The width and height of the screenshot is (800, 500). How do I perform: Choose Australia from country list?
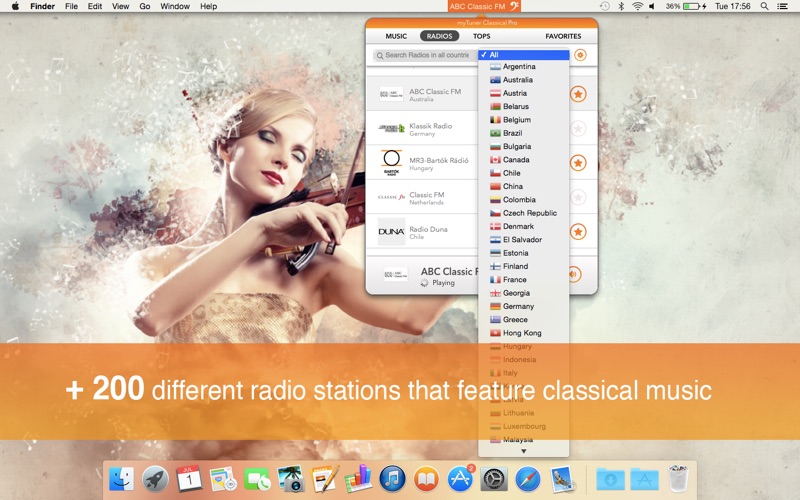(x=523, y=80)
